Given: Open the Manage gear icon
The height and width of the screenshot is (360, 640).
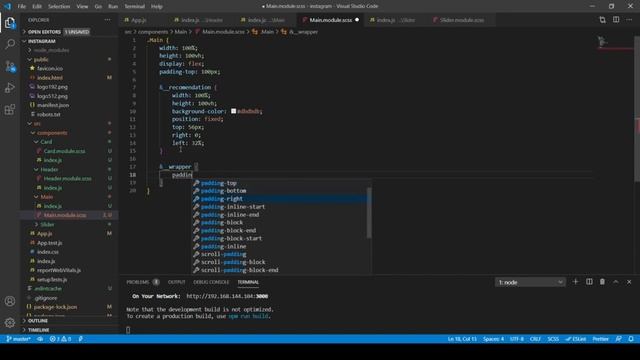Looking at the screenshot, I should click(x=10, y=322).
